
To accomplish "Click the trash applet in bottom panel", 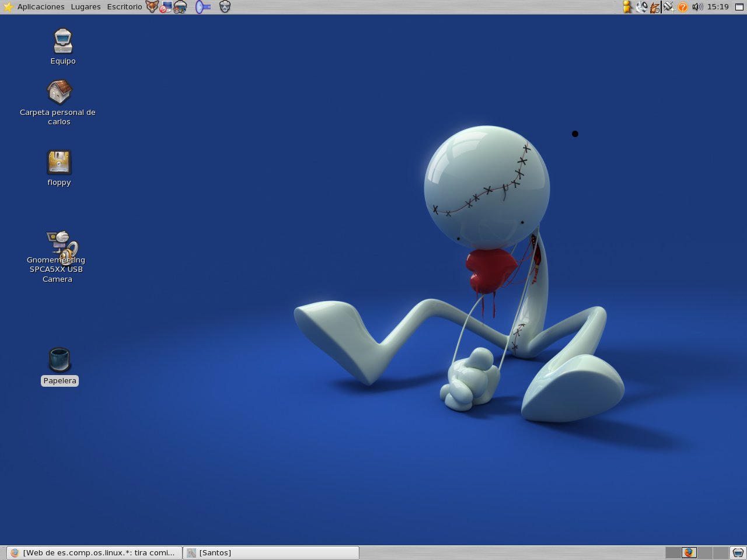I will pyautogui.click(x=738, y=552).
